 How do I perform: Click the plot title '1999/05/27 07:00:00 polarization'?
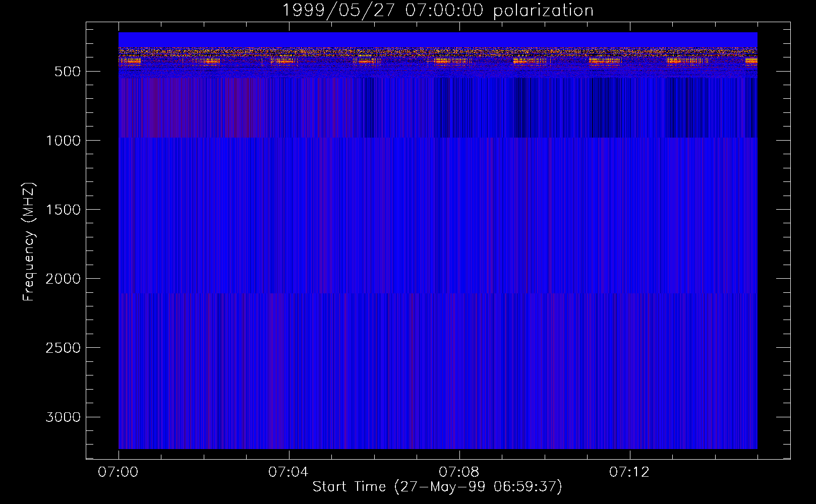point(438,11)
